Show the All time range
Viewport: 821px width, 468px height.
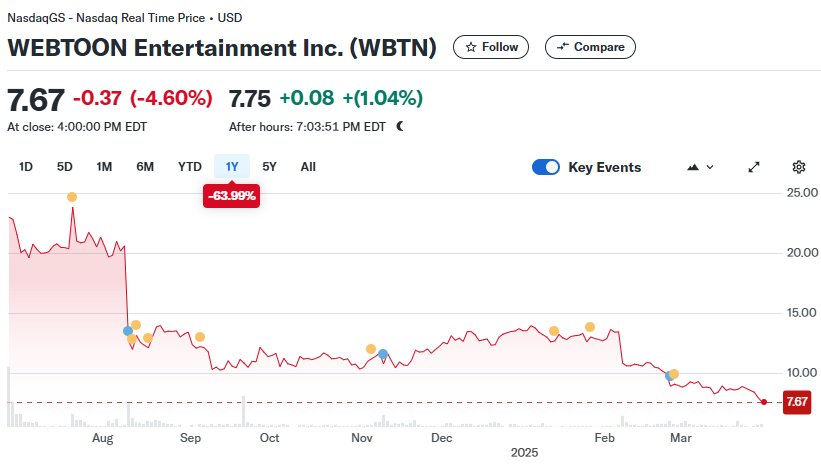coord(308,167)
